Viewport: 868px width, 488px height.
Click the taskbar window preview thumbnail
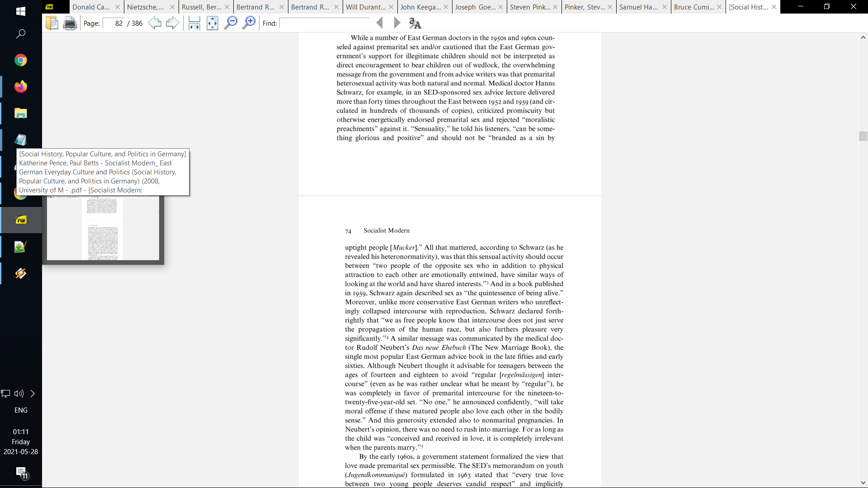[x=103, y=229]
